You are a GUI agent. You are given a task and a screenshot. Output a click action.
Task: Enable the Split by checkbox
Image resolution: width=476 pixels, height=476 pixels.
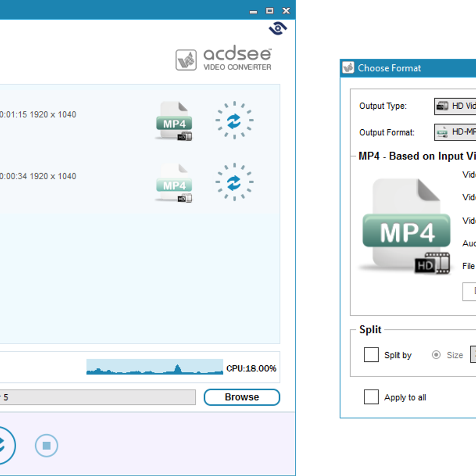pos(371,355)
